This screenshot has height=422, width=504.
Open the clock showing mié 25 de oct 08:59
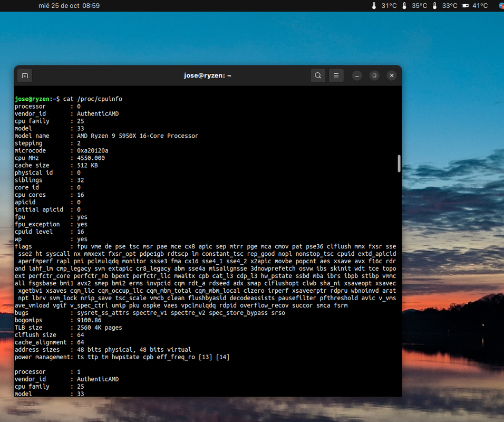[69, 5]
